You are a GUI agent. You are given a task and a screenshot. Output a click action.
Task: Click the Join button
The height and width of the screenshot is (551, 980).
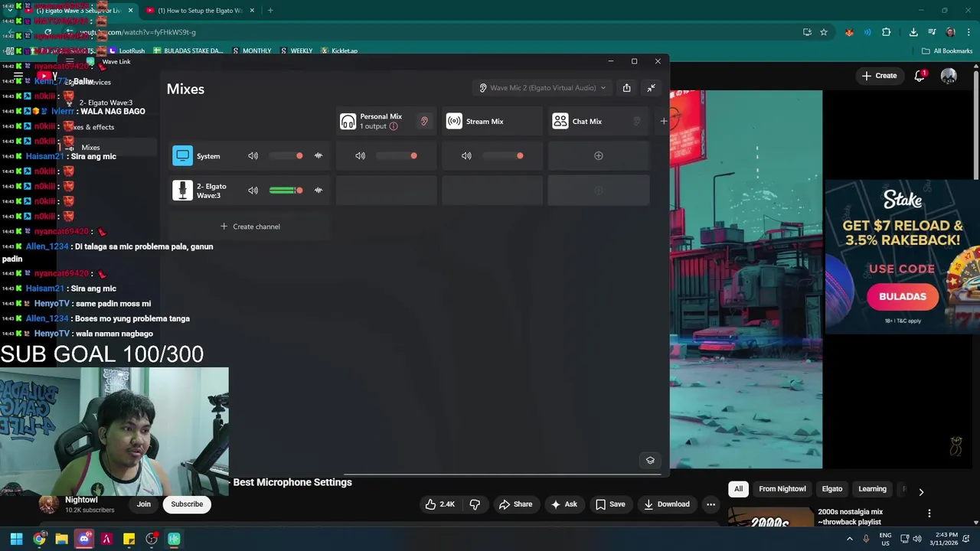click(144, 504)
